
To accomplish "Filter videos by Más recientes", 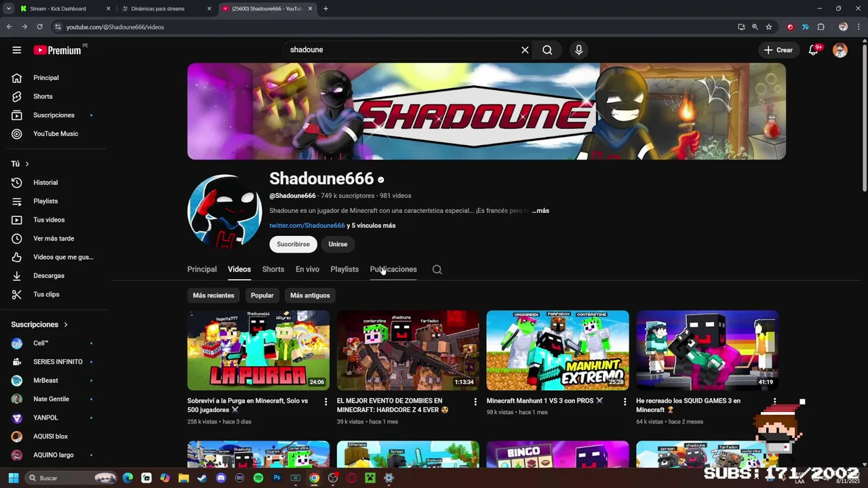I will click(x=214, y=296).
